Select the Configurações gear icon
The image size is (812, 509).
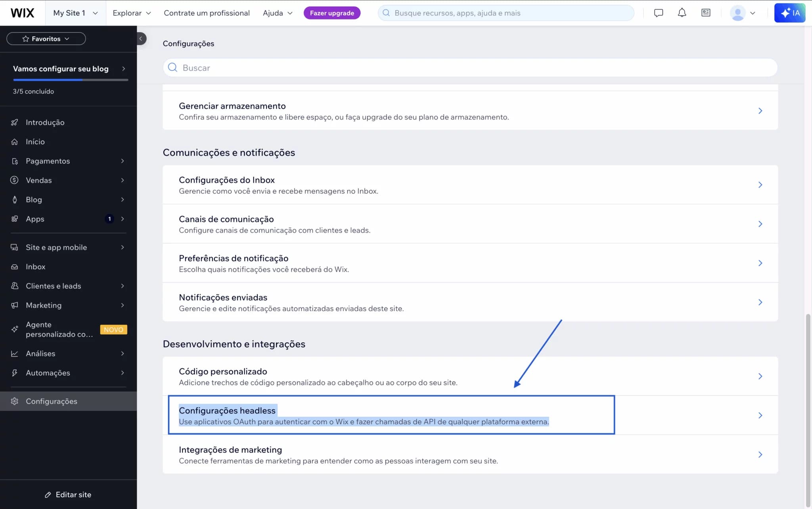[x=15, y=401]
